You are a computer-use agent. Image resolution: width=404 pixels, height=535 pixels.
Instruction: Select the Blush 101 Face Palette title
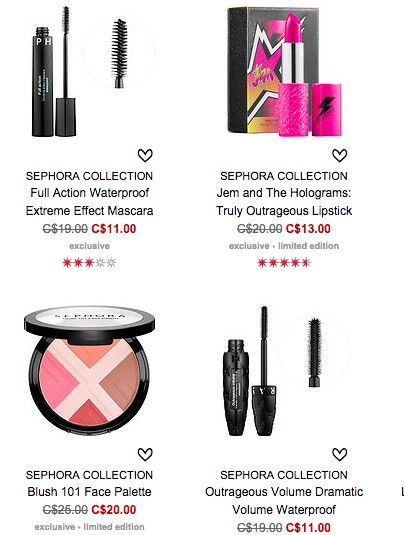89,492
